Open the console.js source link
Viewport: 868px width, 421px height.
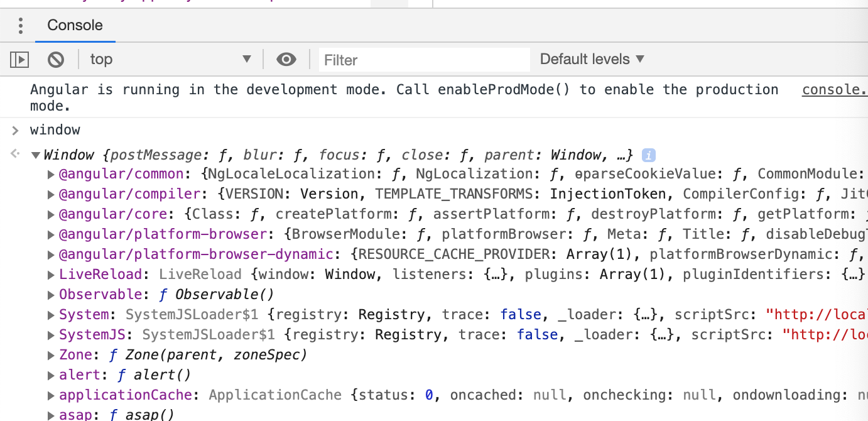click(x=835, y=90)
